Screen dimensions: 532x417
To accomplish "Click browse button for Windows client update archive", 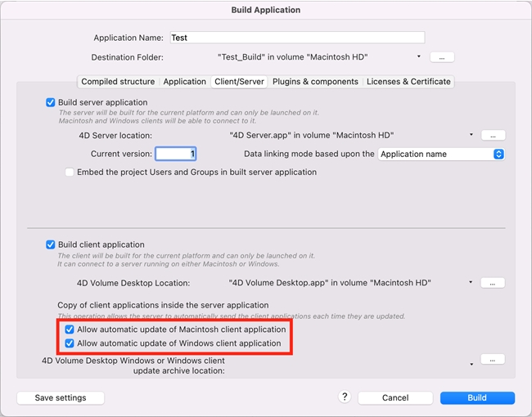I will pos(493,359).
